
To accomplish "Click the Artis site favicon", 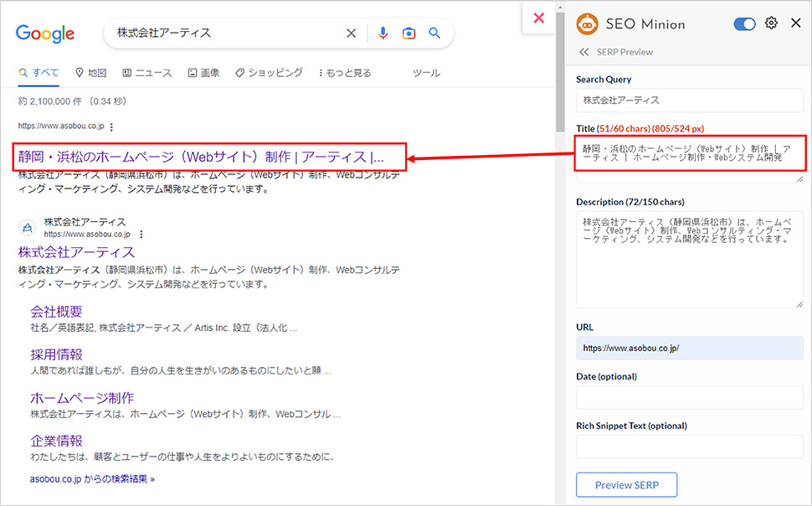I will point(28,228).
